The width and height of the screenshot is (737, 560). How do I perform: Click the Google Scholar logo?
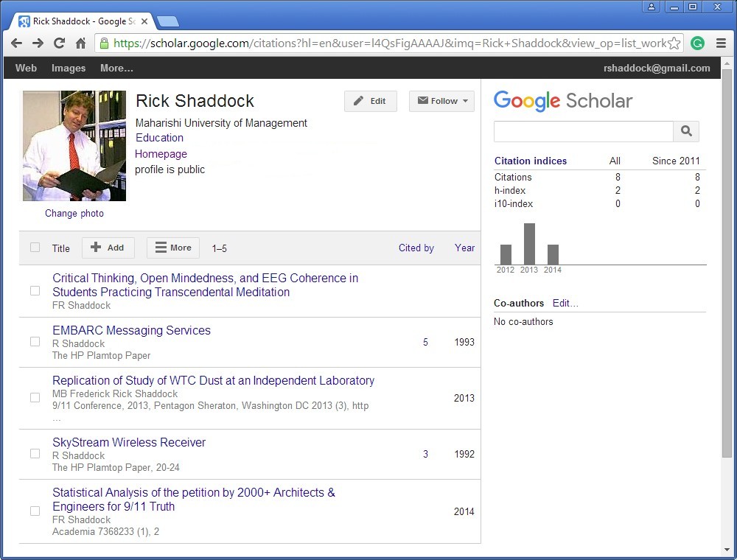click(x=563, y=100)
